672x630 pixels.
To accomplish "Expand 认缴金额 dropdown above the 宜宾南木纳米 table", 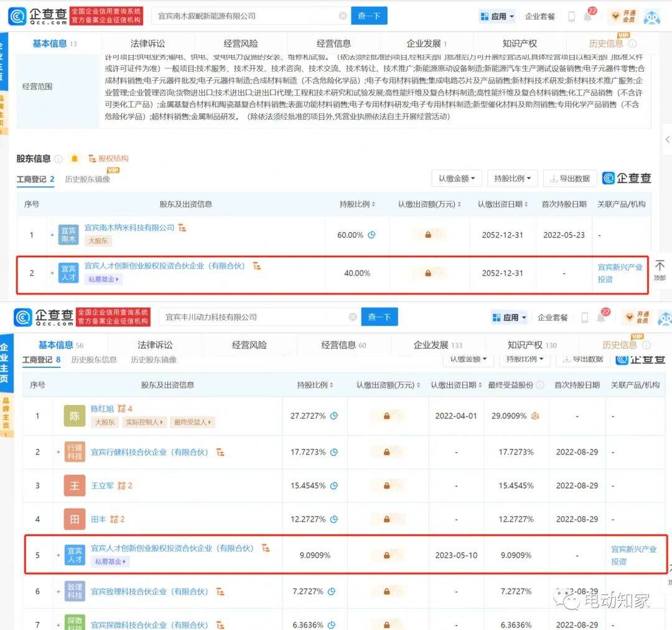I will click(457, 179).
